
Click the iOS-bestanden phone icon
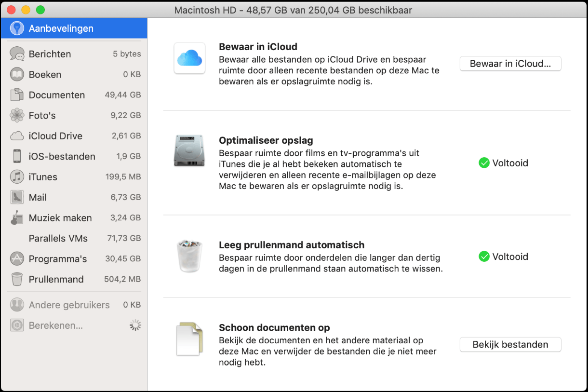pyautogui.click(x=17, y=156)
